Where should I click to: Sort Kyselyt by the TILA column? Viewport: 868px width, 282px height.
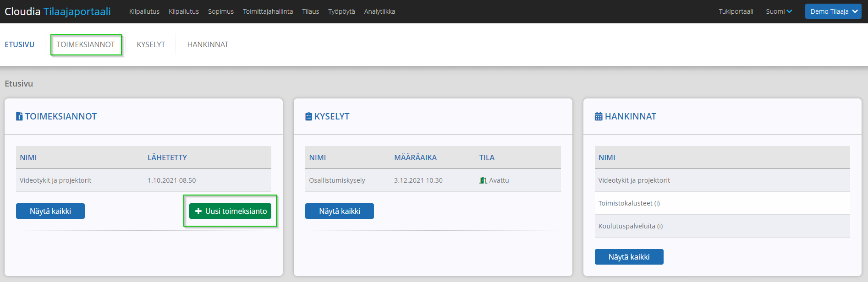click(487, 157)
